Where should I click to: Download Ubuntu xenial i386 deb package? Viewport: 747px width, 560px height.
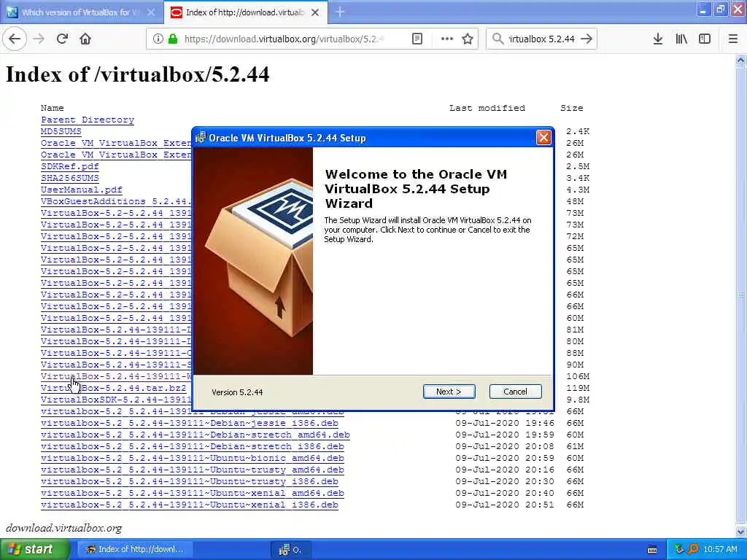pyautogui.click(x=190, y=505)
